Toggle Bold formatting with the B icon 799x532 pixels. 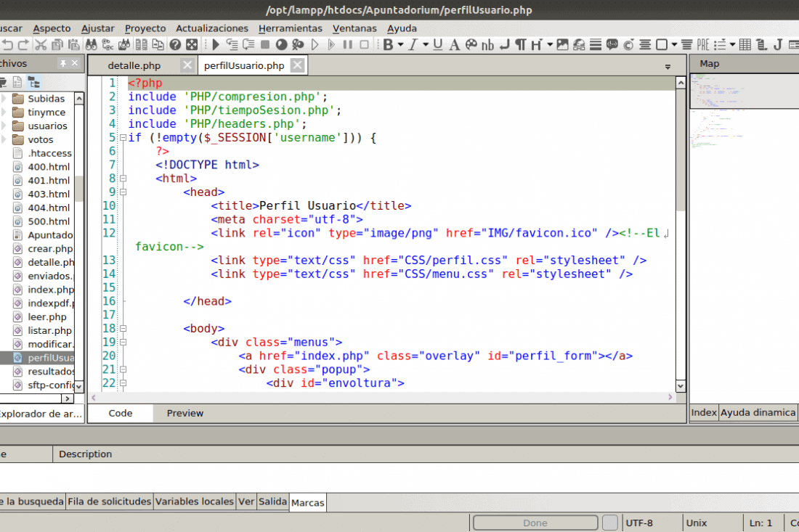pyautogui.click(x=387, y=44)
